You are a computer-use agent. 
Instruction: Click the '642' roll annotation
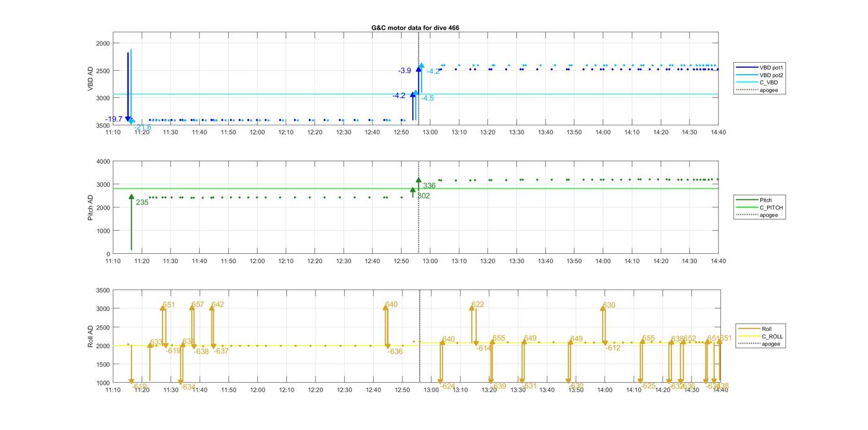point(218,305)
